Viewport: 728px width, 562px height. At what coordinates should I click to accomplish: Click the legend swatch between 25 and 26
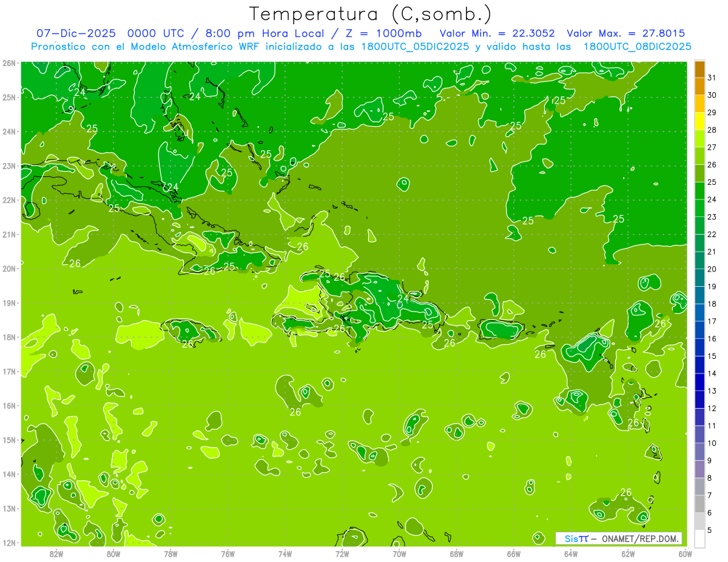[699, 173]
